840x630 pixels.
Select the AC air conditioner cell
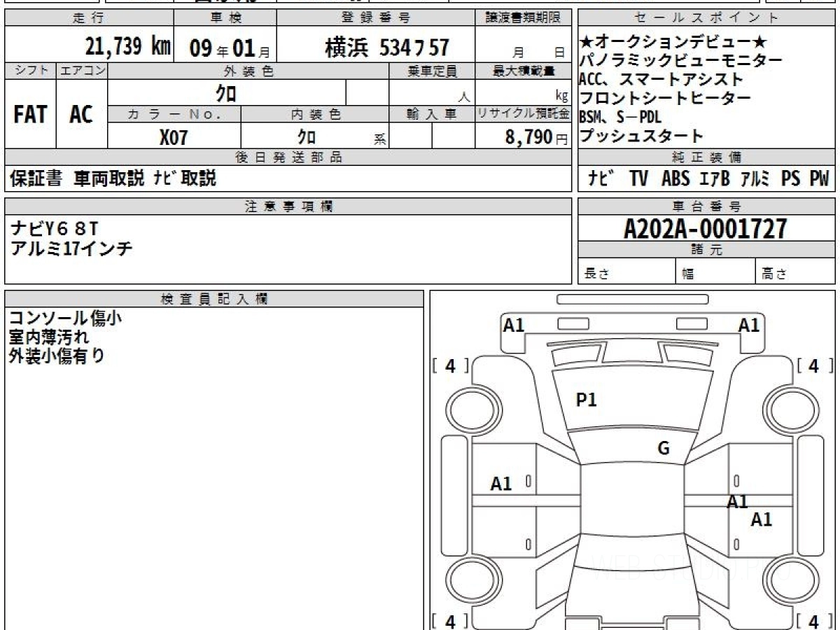81,115
